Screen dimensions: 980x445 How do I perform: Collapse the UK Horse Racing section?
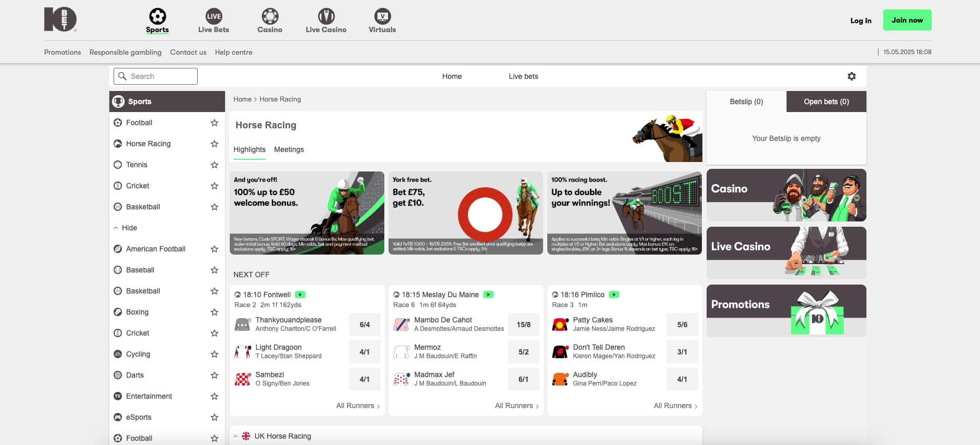pos(236,436)
